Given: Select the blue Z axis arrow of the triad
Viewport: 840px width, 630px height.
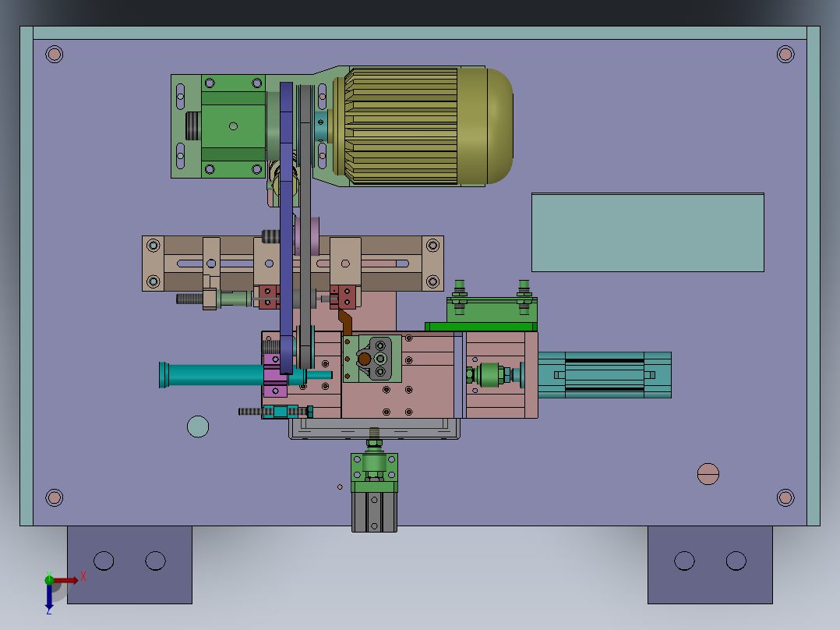Looking at the screenshot, I should 49,596.
